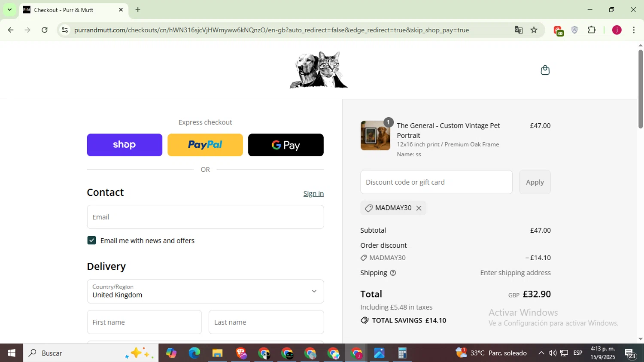Show hidden system tray icons
This screenshot has height=362, width=644.
[x=541, y=353]
